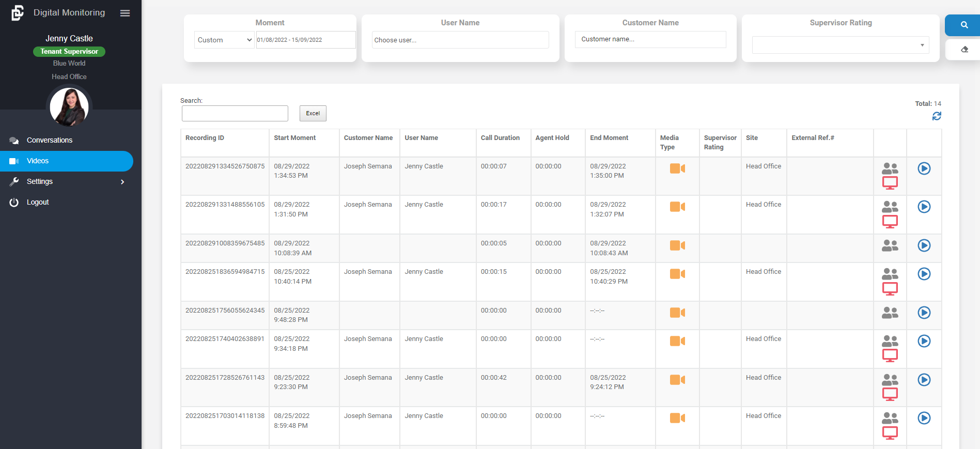Screen dimensions: 980x449
Task: Open the Supervisor Rating dropdown
Action: click(x=840, y=45)
